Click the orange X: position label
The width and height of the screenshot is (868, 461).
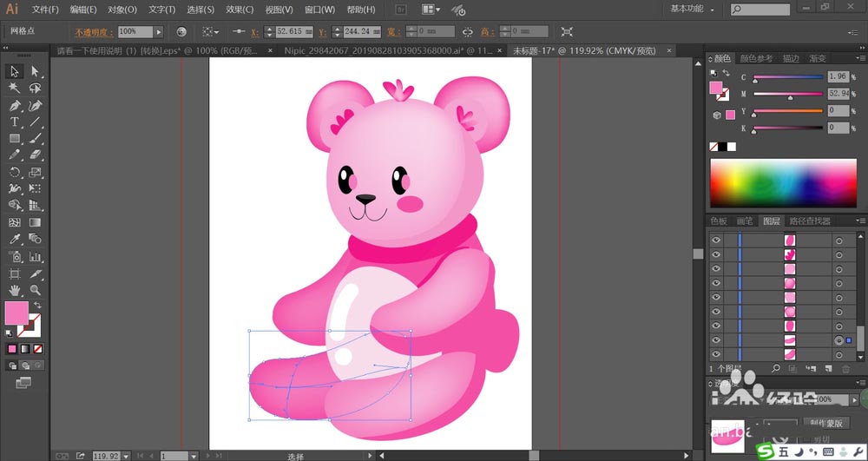click(x=255, y=32)
